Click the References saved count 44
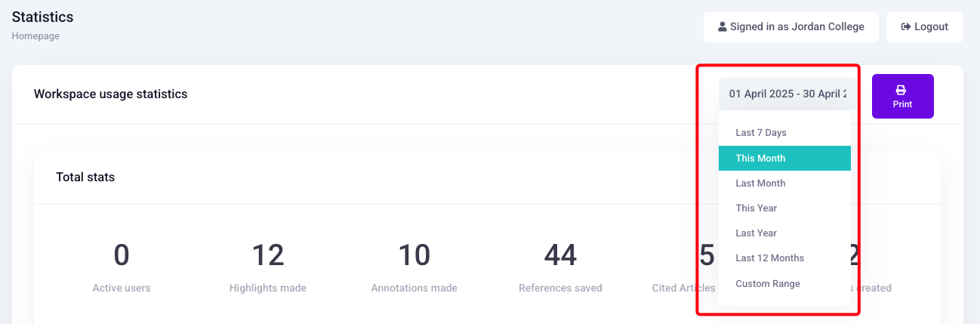 [560, 255]
